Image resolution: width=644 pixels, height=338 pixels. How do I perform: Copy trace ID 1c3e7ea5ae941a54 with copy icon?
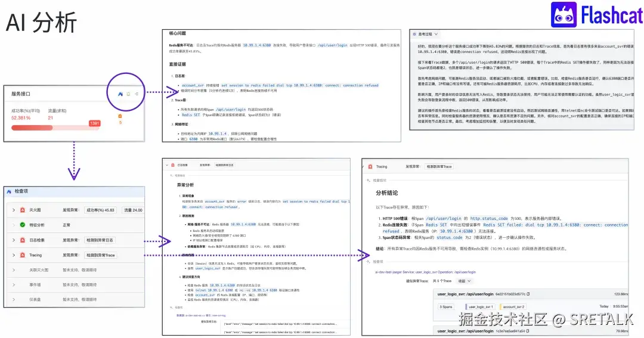528,331
